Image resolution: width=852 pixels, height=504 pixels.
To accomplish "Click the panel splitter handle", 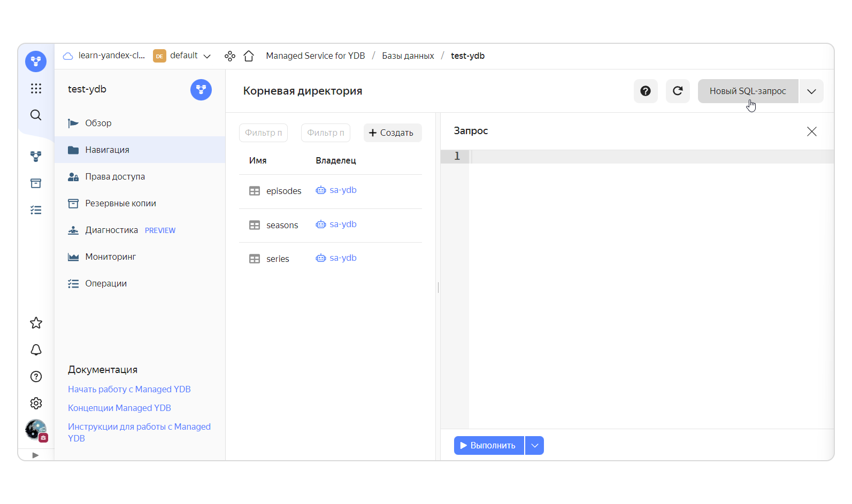I will 438,288.
